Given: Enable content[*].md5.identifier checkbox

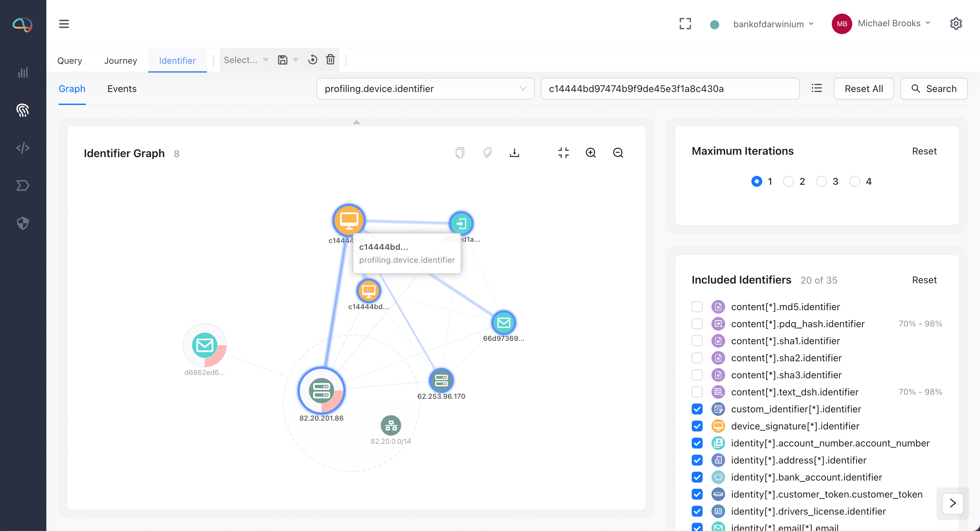Looking at the screenshot, I should (x=697, y=306).
